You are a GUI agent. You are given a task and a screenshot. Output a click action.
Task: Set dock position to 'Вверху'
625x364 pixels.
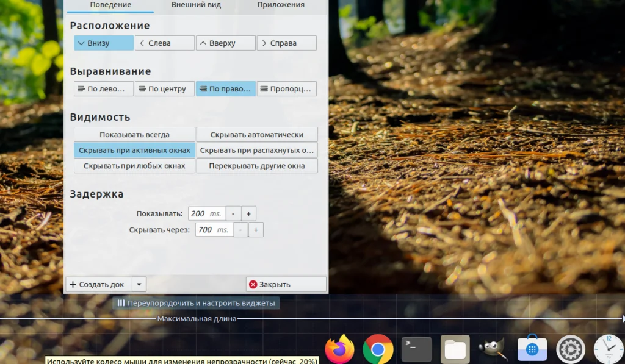[225, 43]
